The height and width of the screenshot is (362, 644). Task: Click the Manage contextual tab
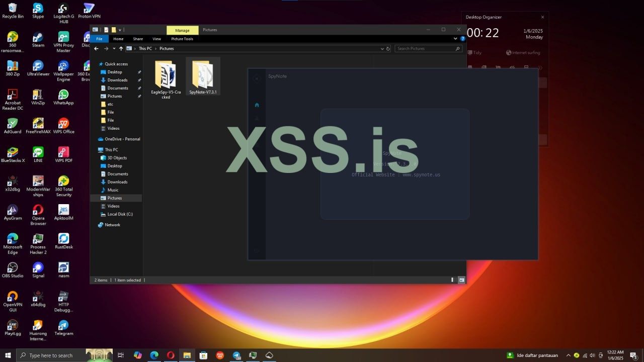pyautogui.click(x=183, y=30)
